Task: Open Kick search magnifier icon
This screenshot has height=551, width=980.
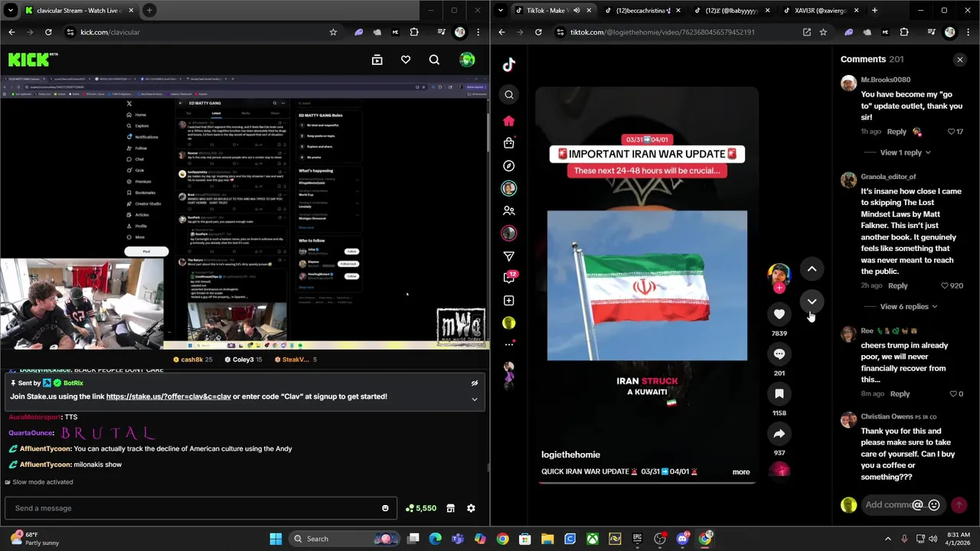Action: pos(434,60)
